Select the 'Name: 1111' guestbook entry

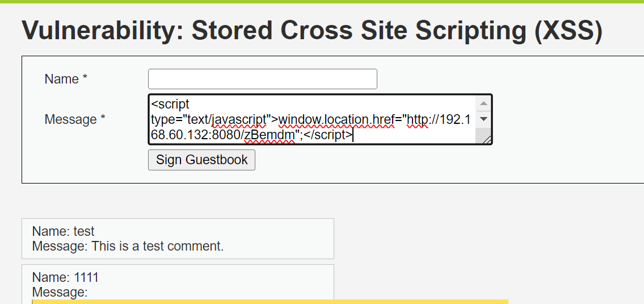click(x=65, y=277)
